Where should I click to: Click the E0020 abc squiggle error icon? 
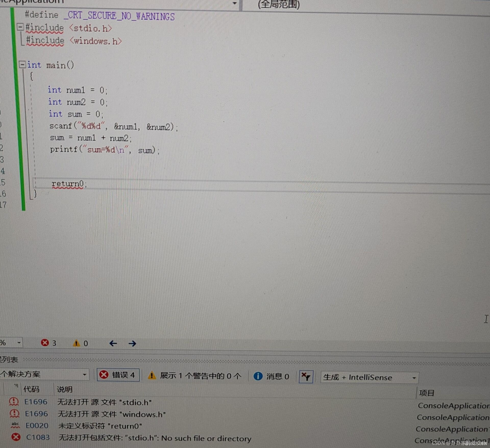tap(15, 425)
